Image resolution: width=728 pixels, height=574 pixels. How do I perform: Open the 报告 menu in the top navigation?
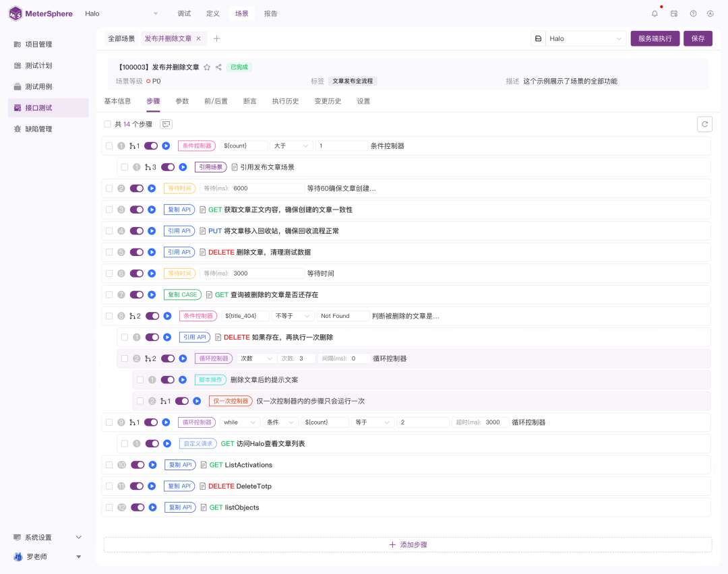[x=270, y=13]
